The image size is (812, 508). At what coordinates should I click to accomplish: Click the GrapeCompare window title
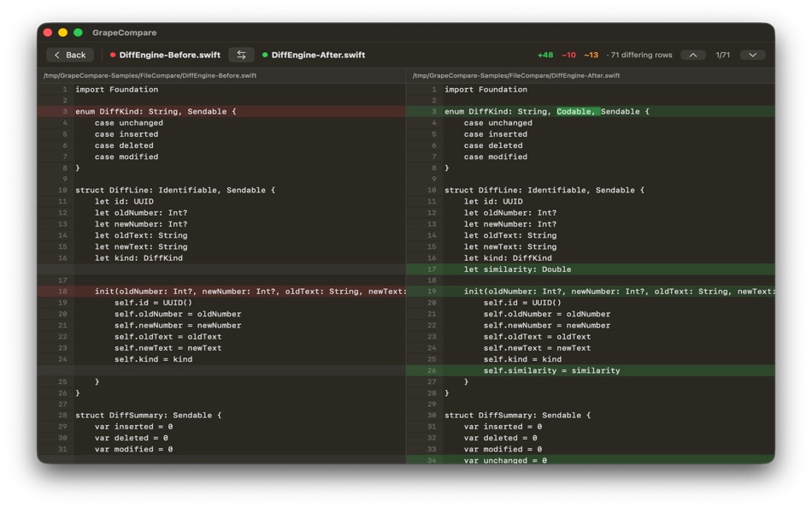click(124, 32)
